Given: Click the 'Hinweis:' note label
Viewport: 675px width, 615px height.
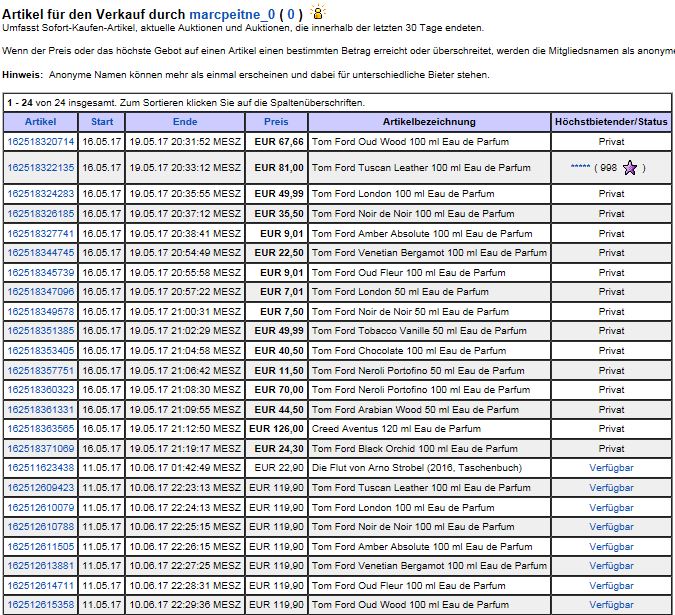Looking at the screenshot, I should [22, 75].
